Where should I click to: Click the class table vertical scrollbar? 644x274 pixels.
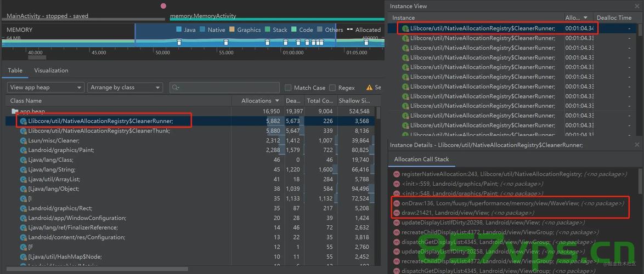pos(379,113)
